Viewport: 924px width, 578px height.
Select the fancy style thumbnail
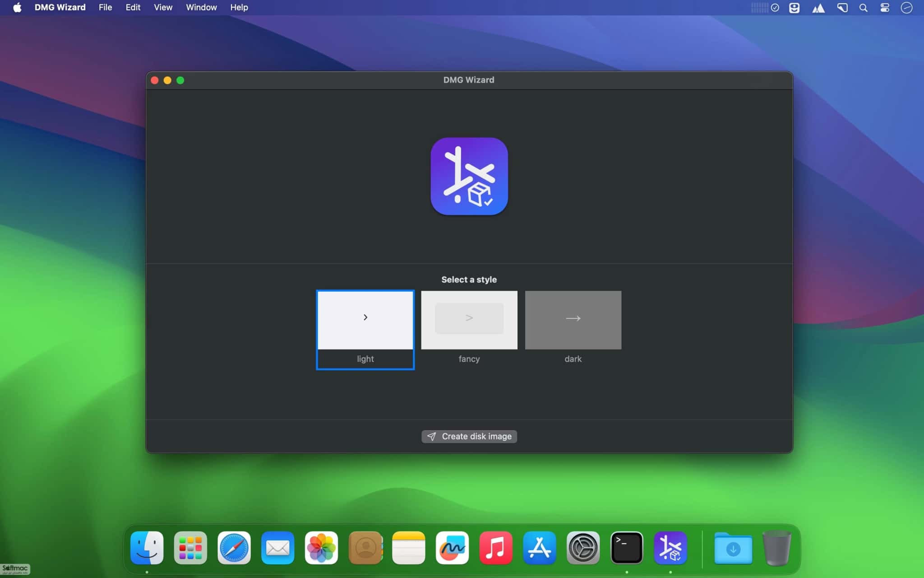click(469, 320)
